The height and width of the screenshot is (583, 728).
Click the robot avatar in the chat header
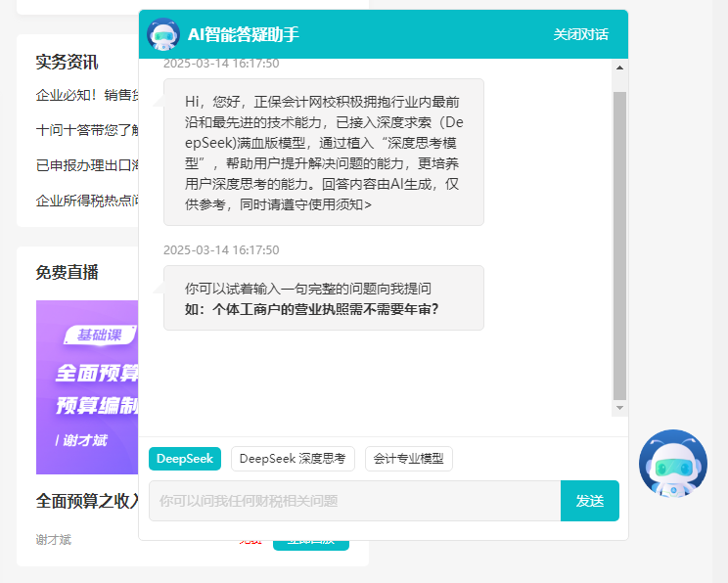click(163, 34)
